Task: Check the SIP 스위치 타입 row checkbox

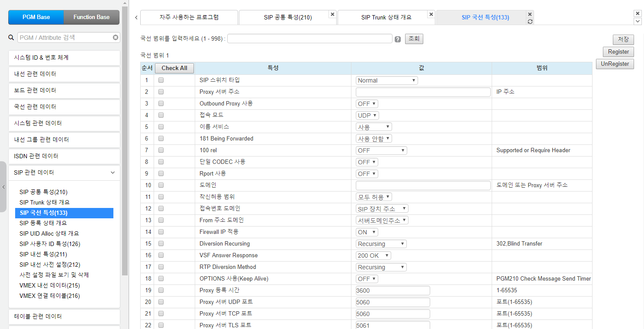Action: 161,80
